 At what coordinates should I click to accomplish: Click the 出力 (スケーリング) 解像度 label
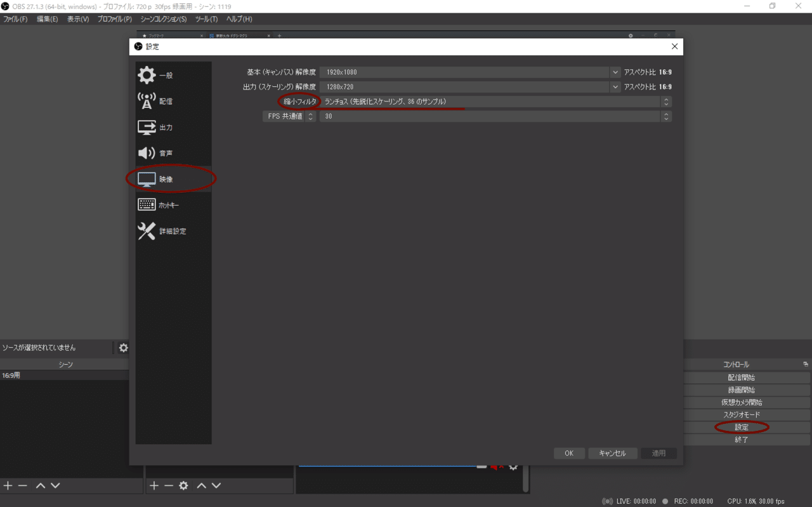279,87
